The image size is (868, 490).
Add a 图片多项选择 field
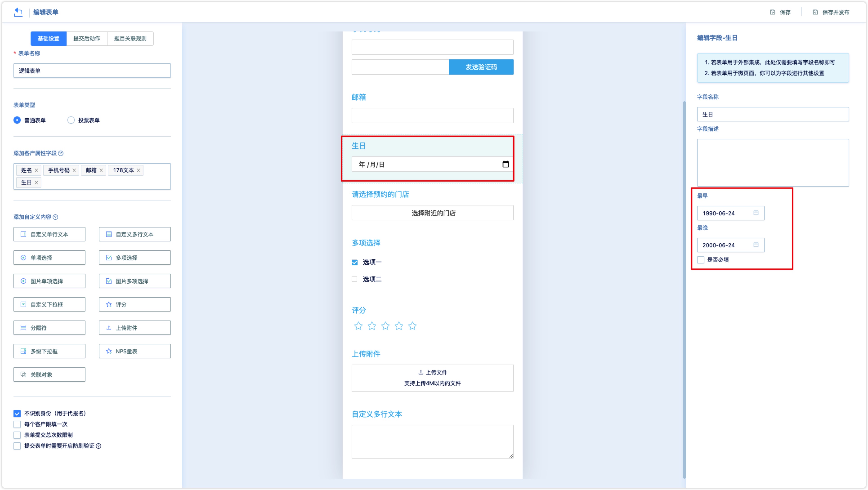(x=135, y=281)
